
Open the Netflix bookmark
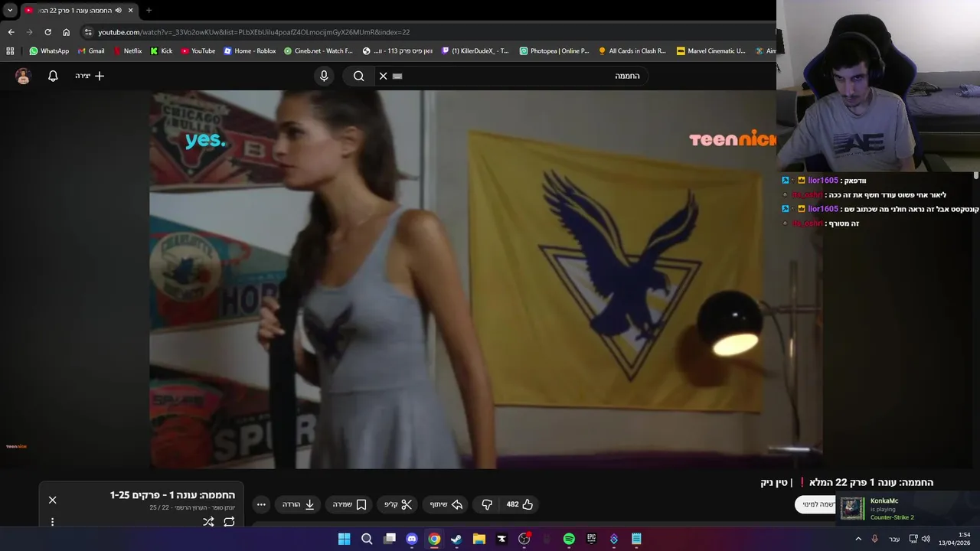coord(128,51)
